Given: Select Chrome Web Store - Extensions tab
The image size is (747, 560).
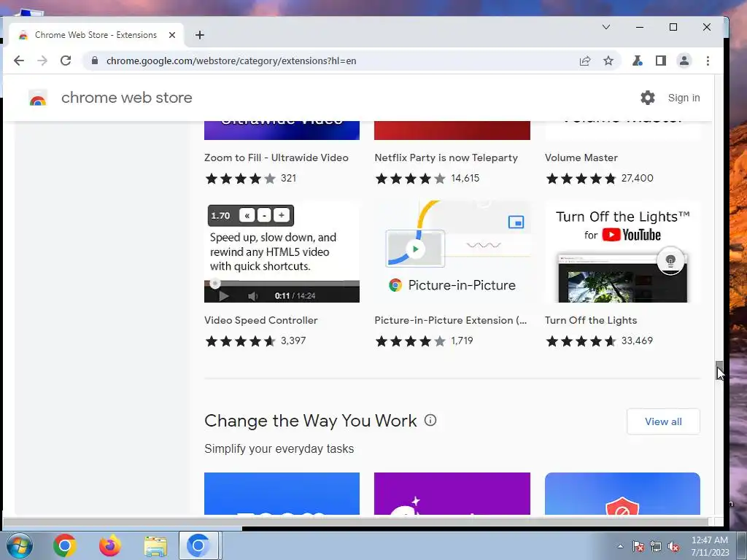Looking at the screenshot, I should point(96,35).
